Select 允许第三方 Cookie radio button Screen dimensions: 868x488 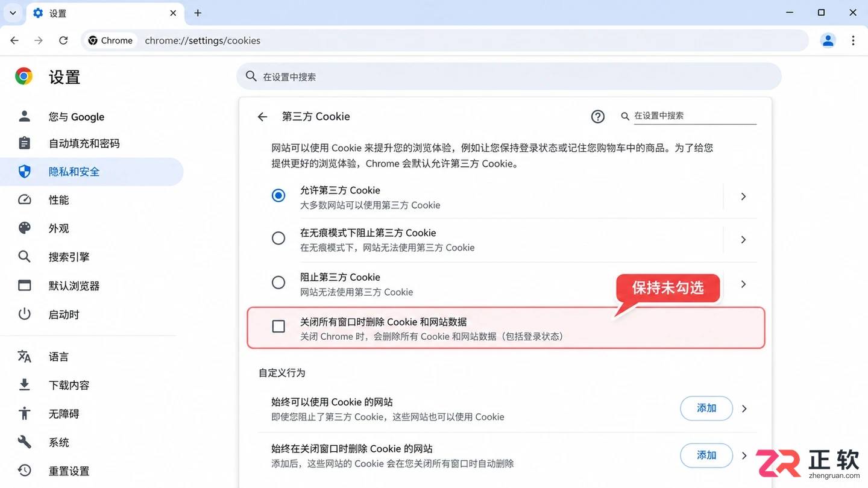click(278, 196)
